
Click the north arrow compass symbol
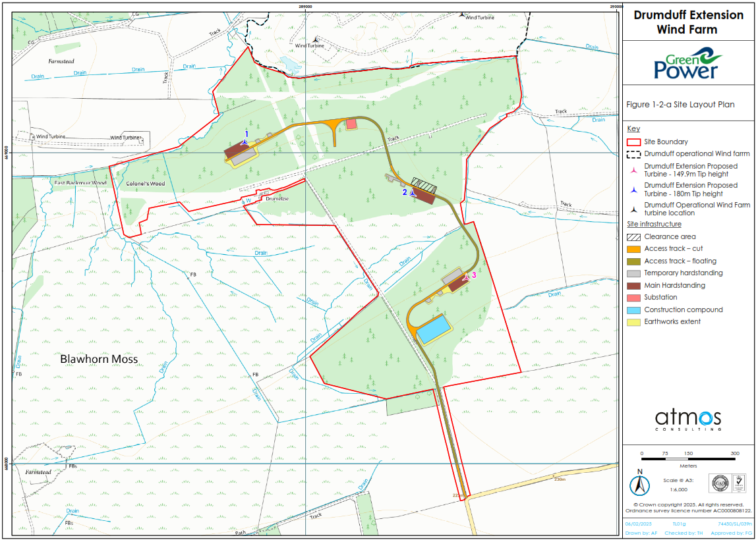[x=638, y=485]
